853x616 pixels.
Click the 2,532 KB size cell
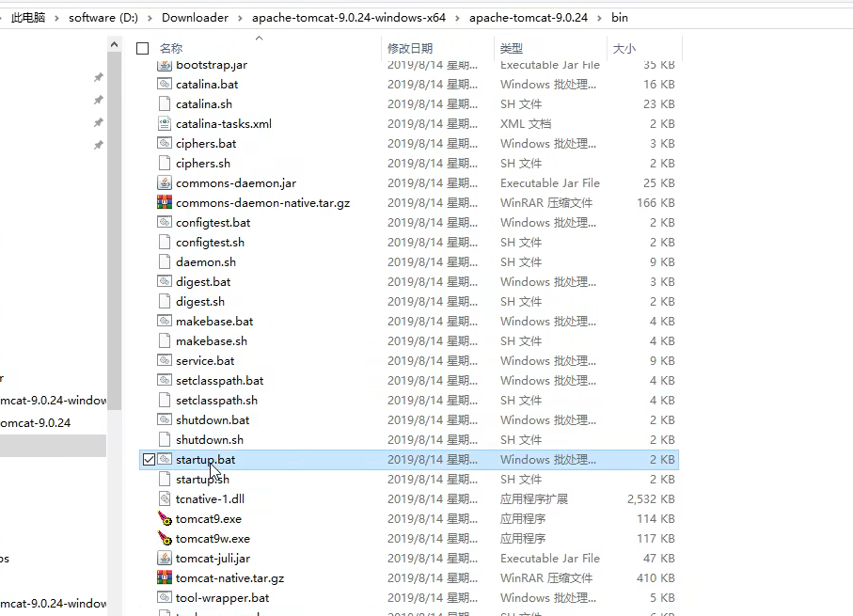(x=651, y=499)
